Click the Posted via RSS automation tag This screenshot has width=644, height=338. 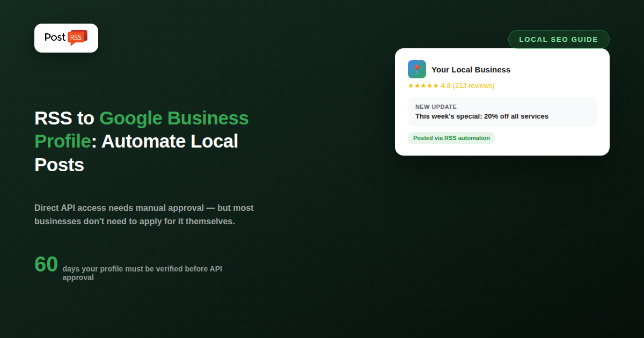click(x=451, y=138)
